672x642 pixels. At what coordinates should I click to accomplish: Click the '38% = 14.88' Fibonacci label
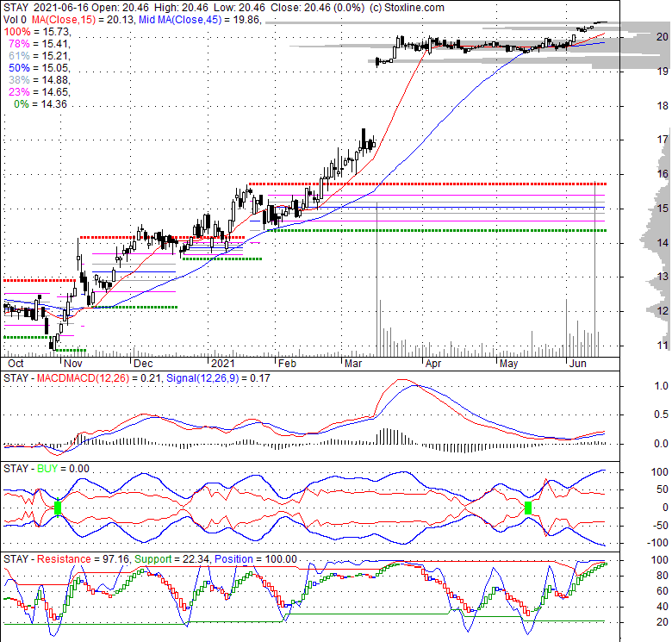click(x=39, y=80)
